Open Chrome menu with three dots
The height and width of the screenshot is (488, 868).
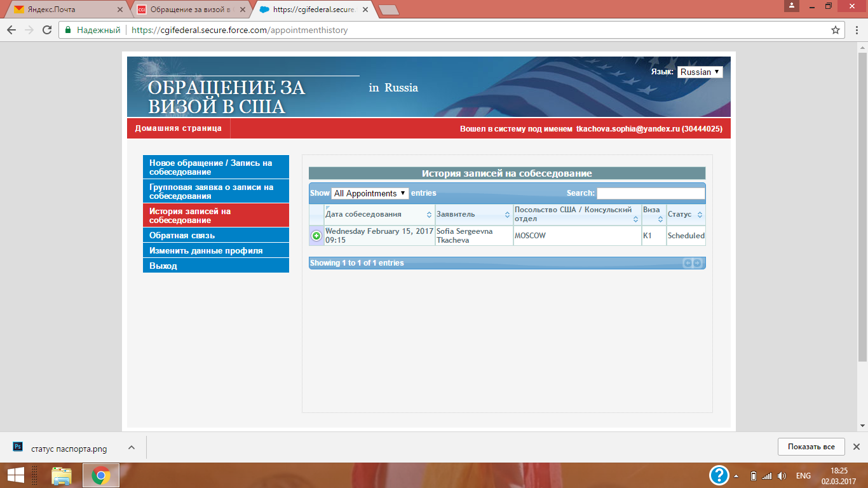(x=855, y=30)
